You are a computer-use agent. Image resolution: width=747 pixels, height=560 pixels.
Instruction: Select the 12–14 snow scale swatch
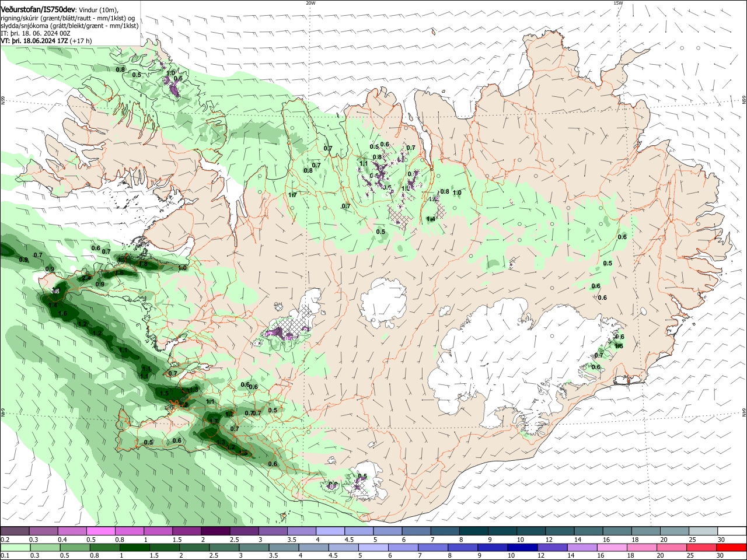[560, 531]
